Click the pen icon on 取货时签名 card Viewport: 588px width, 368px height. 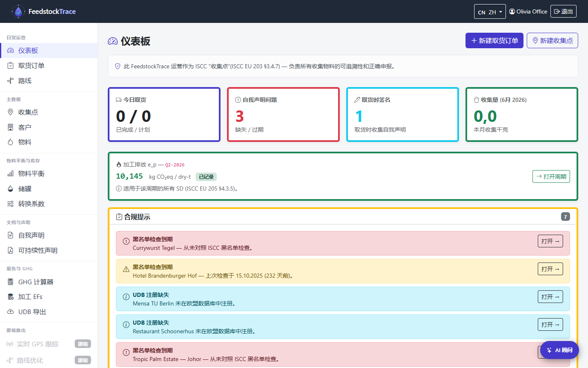[x=357, y=100]
